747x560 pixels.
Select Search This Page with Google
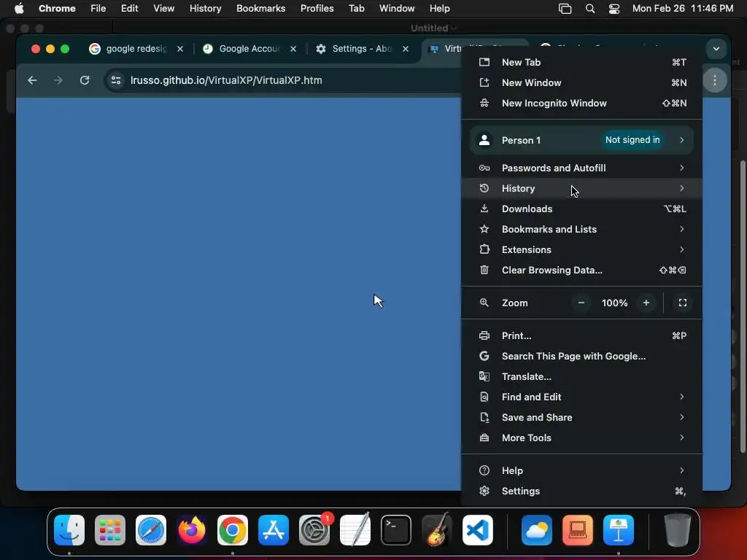tap(581, 356)
